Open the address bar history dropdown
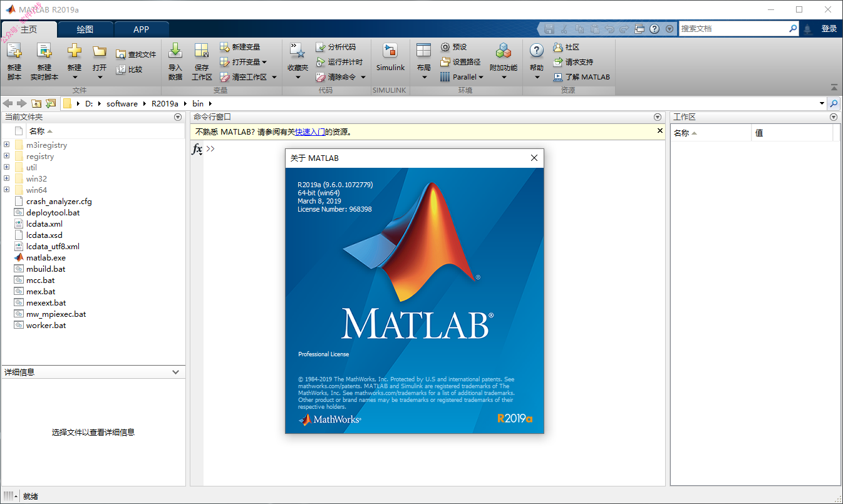 coord(822,103)
